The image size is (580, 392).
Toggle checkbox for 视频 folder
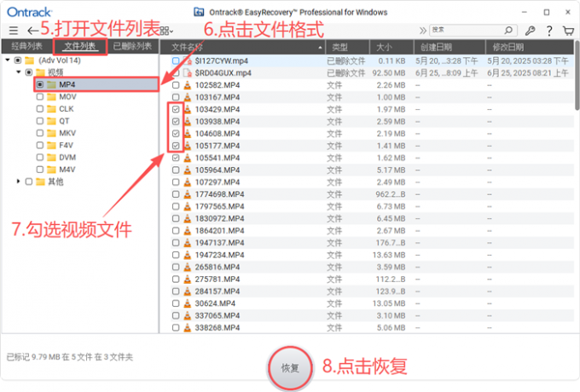point(29,72)
